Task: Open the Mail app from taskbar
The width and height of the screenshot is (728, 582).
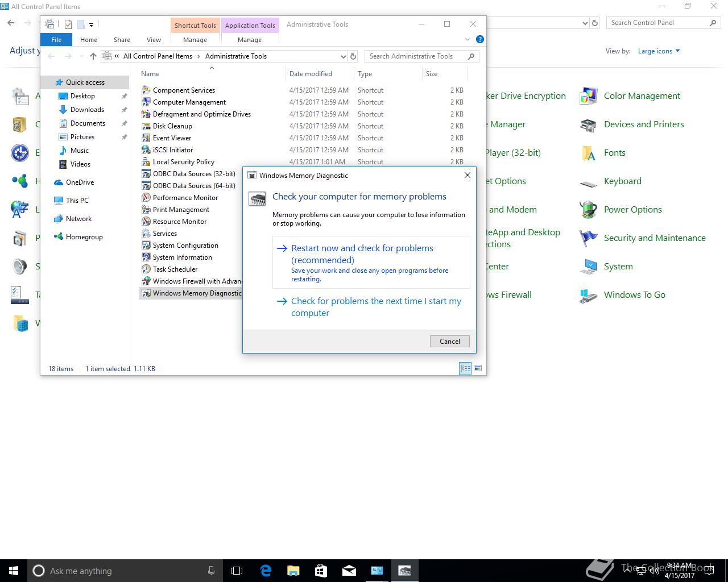Action: [349, 571]
